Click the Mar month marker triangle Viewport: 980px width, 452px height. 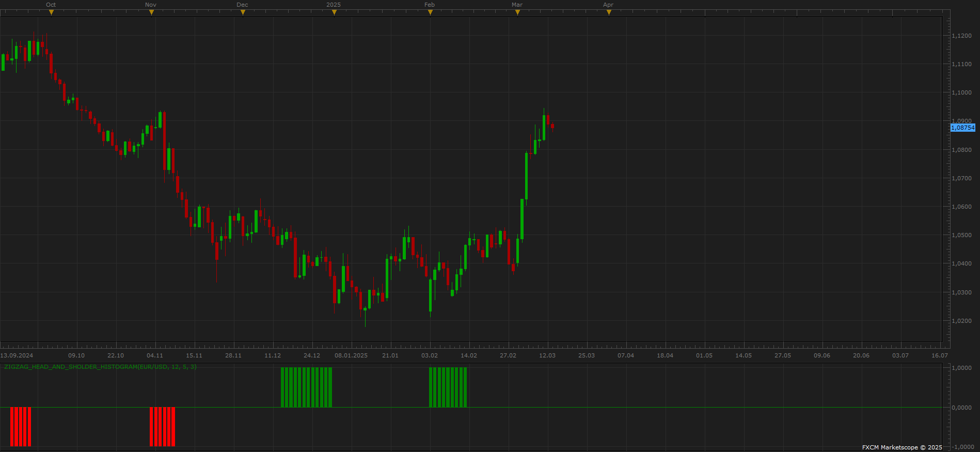point(517,12)
